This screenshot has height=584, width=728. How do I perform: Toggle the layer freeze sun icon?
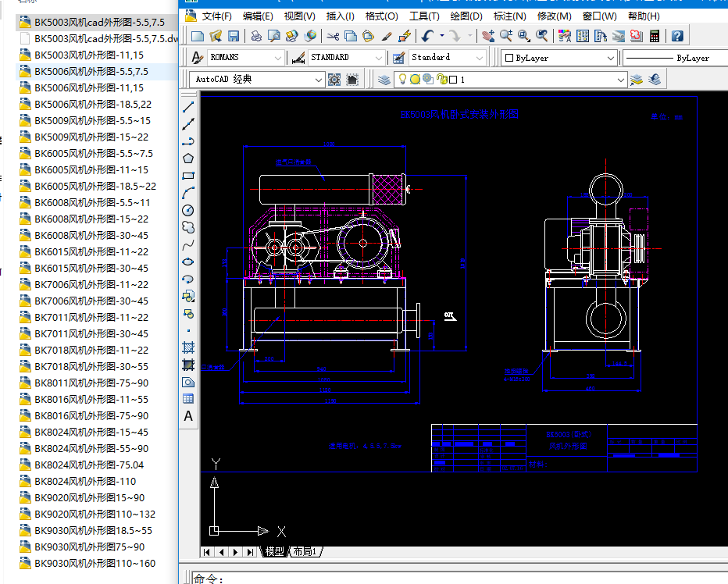[415, 80]
